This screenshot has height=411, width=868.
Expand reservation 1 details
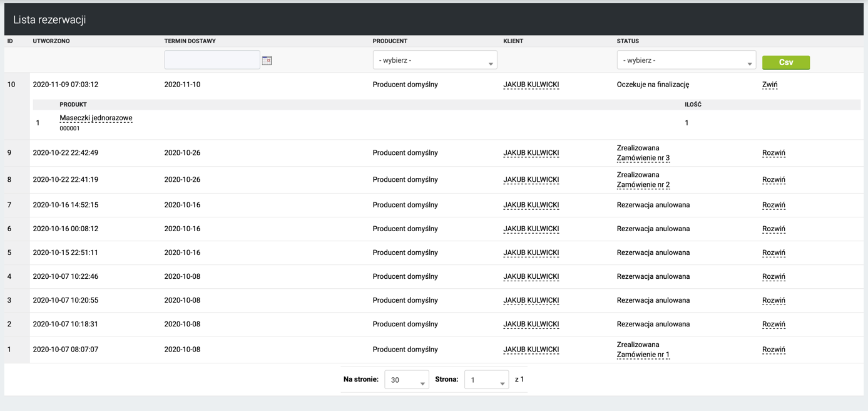pos(773,350)
